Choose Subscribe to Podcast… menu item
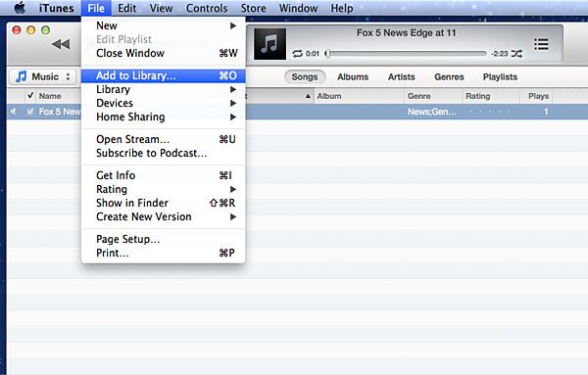 coord(163,153)
